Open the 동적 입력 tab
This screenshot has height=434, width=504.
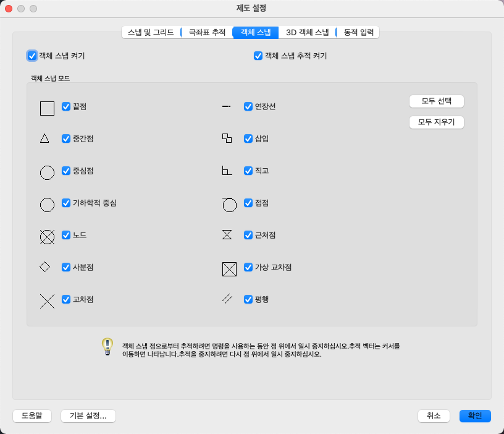(358, 32)
